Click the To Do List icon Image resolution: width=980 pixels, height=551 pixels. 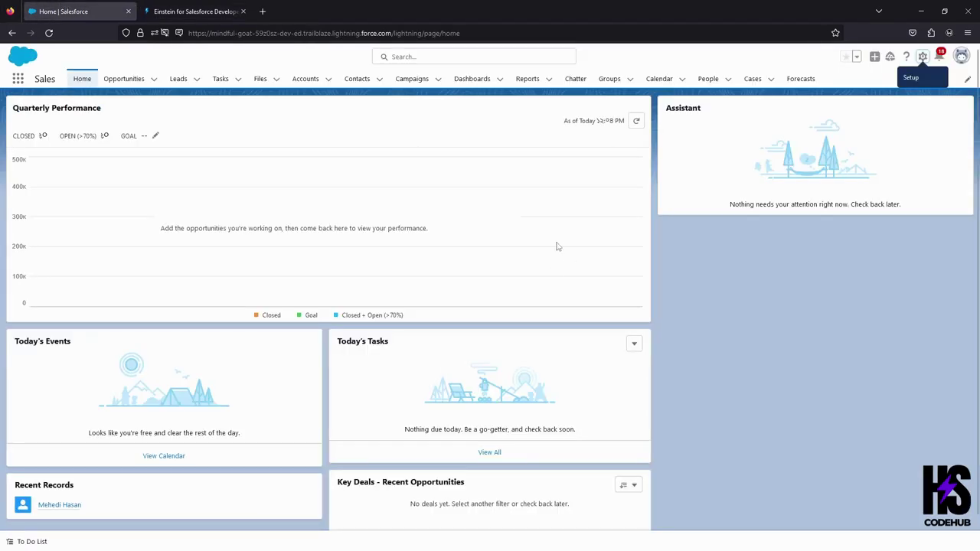(x=10, y=542)
